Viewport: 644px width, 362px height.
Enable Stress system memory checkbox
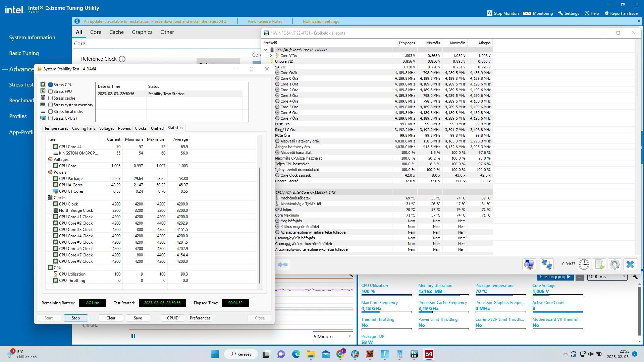pyautogui.click(x=50, y=105)
